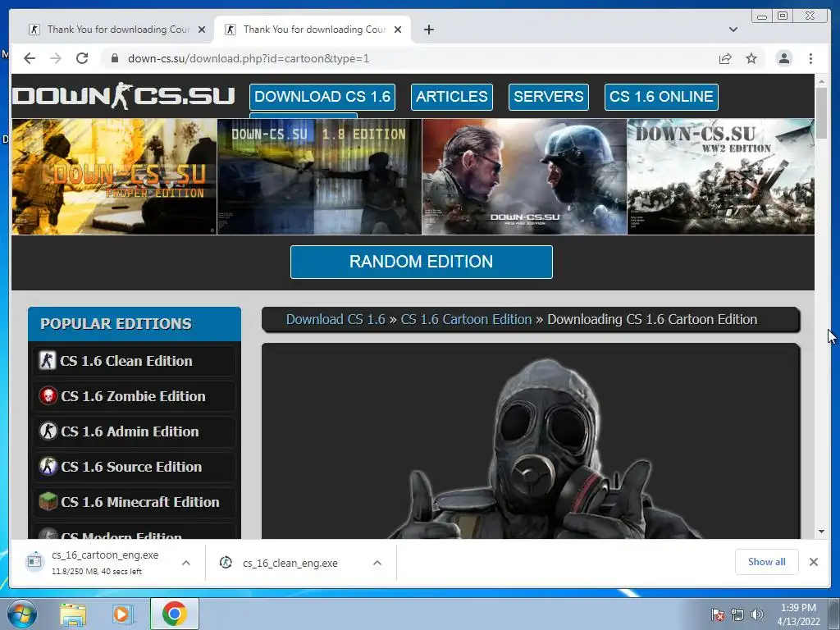The width and height of the screenshot is (840, 630).
Task: Close the first Thank You tab
Action: (x=202, y=30)
